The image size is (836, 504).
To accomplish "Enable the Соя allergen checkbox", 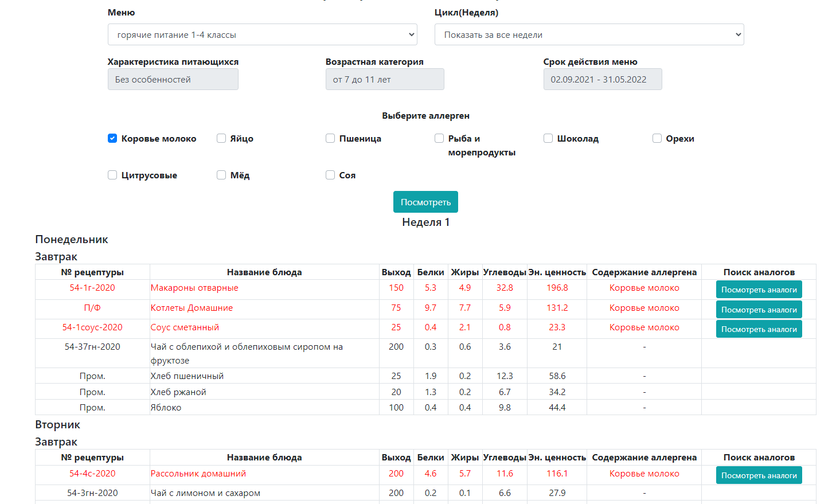I will click(330, 175).
